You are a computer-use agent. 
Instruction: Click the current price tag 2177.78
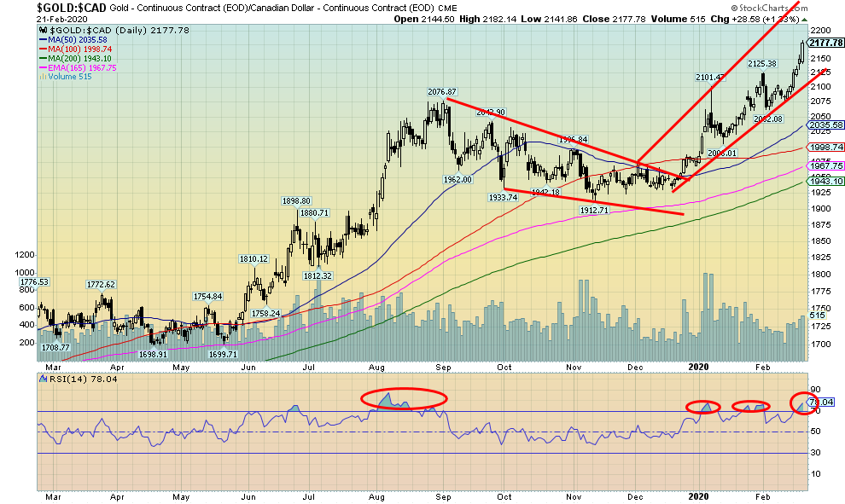[x=825, y=43]
